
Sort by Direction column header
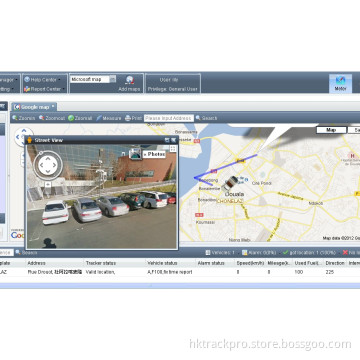click(x=335, y=263)
